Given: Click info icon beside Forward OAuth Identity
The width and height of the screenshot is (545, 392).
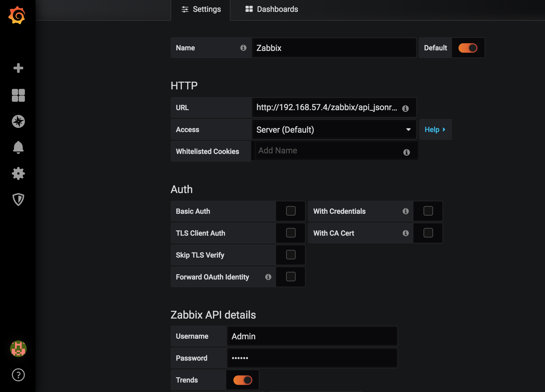Looking at the screenshot, I should click(268, 277).
